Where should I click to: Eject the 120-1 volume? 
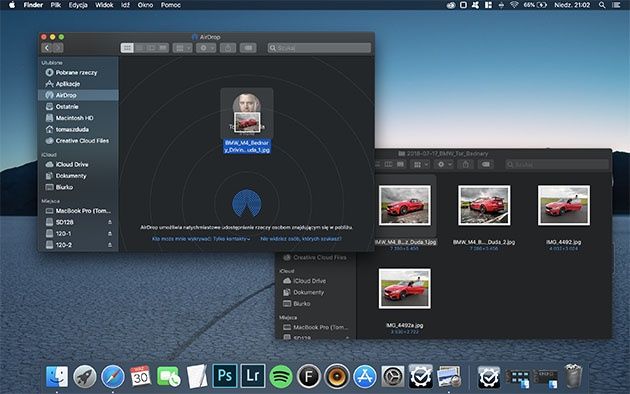click(x=110, y=233)
